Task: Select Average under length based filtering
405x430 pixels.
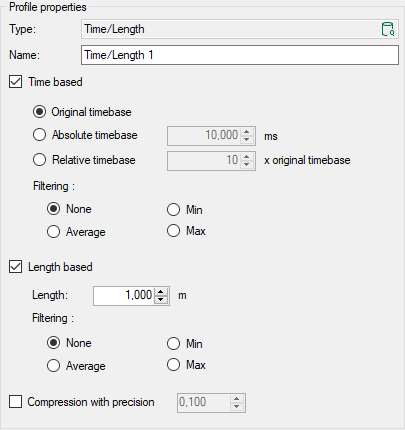Action: (53, 366)
